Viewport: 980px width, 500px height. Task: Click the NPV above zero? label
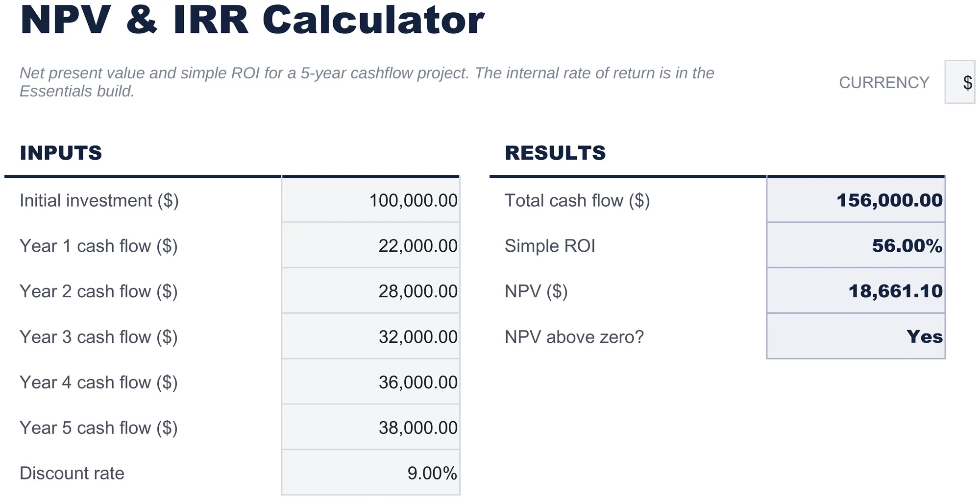[574, 337]
